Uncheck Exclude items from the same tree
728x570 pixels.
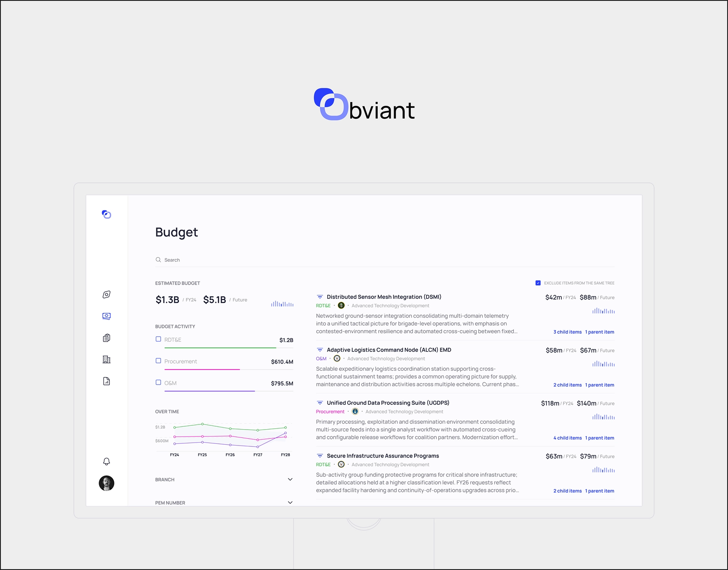pyautogui.click(x=538, y=283)
